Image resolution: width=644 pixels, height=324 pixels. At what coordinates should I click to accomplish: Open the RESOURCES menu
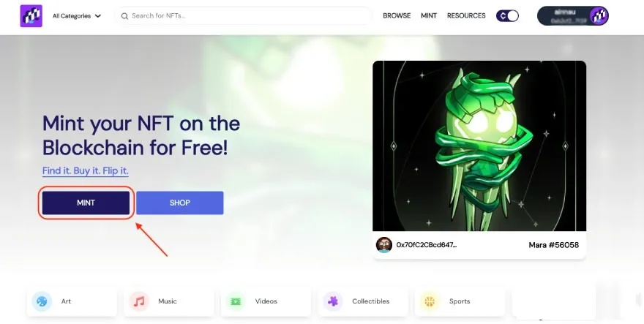(x=466, y=15)
